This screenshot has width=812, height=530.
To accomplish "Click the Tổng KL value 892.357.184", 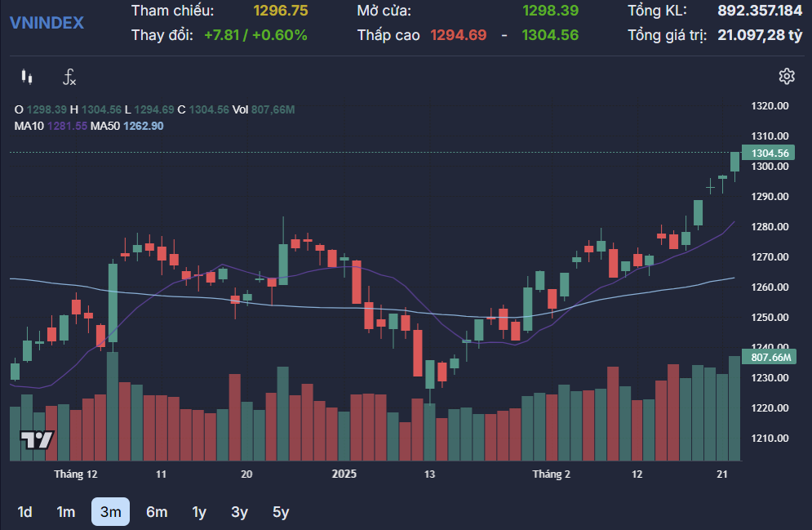I will (760, 11).
